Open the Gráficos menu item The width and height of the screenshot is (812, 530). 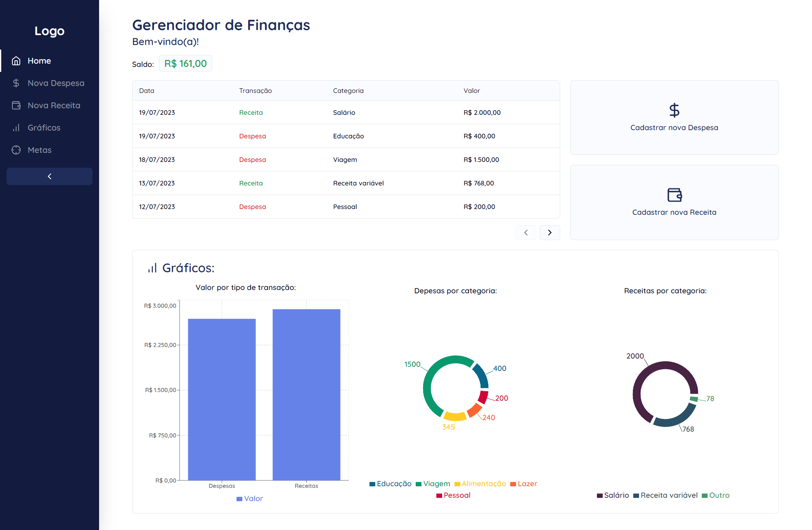44,128
